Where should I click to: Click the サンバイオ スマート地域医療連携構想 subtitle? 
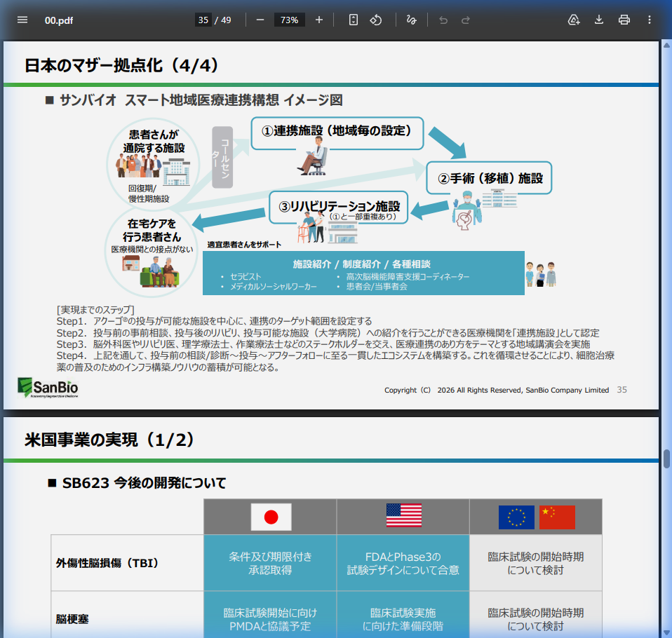point(201,100)
